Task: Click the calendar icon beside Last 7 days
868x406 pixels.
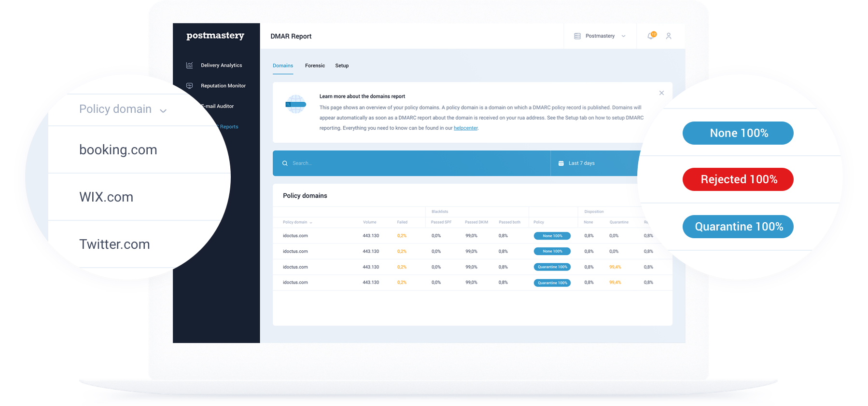Action: tap(561, 163)
